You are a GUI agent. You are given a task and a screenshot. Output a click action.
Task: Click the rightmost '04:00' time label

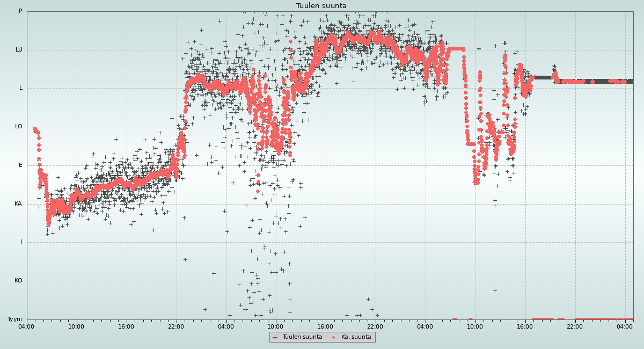click(625, 326)
